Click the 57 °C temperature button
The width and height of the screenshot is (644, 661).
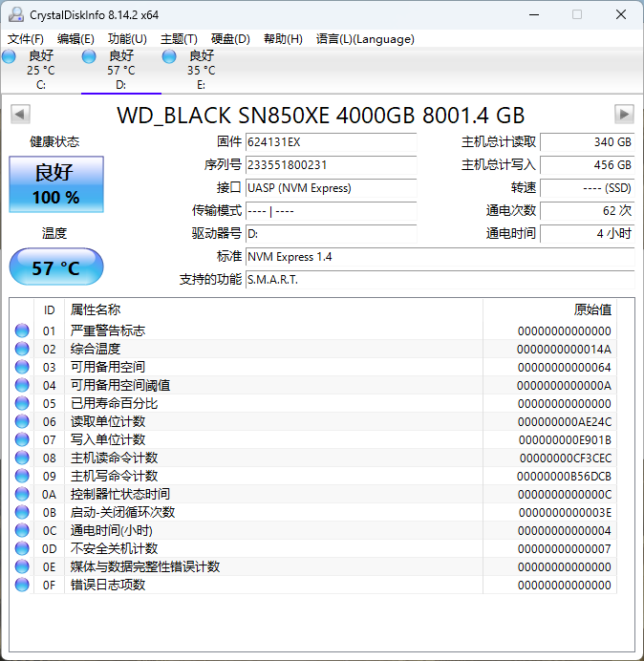click(x=55, y=267)
